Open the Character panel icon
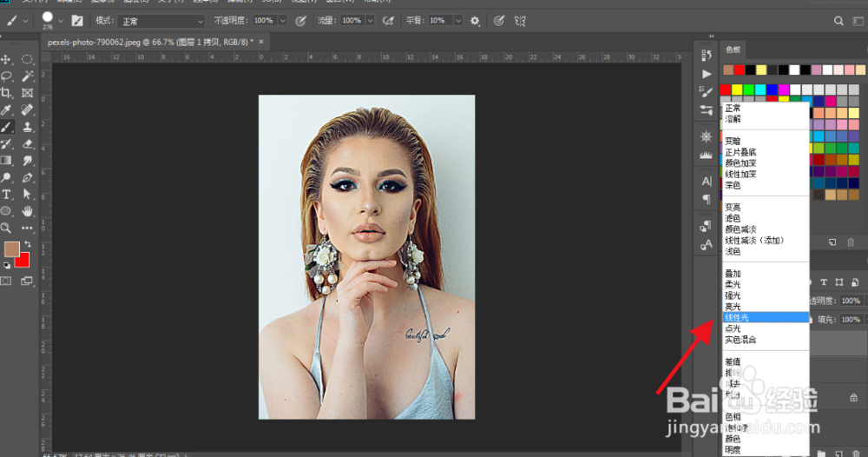868x457 pixels. click(x=707, y=181)
